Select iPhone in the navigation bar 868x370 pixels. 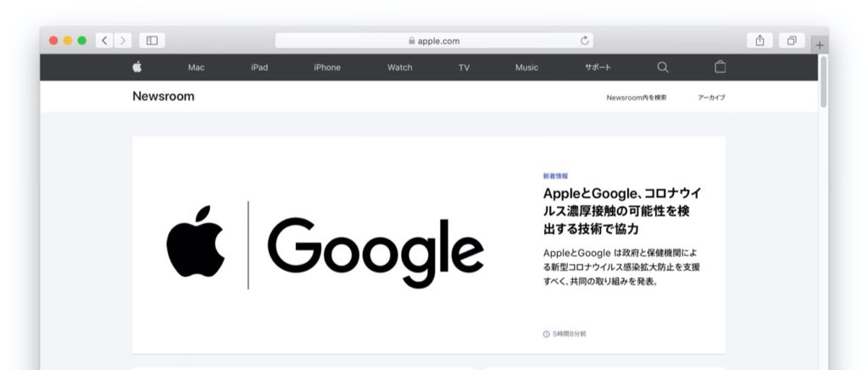(x=327, y=68)
